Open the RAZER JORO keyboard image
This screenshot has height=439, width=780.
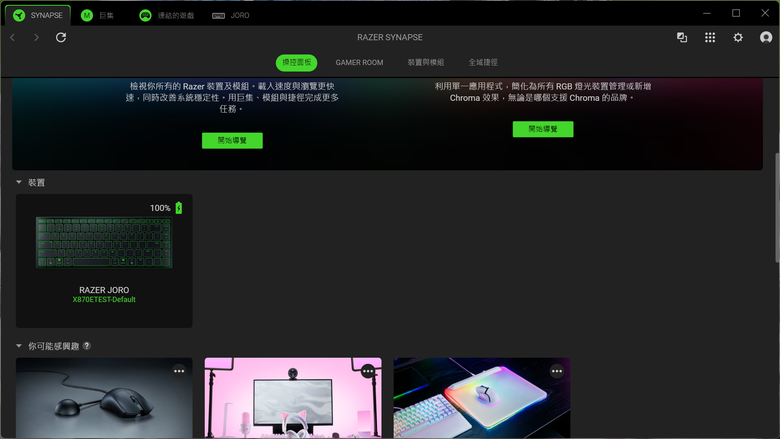pyautogui.click(x=104, y=243)
